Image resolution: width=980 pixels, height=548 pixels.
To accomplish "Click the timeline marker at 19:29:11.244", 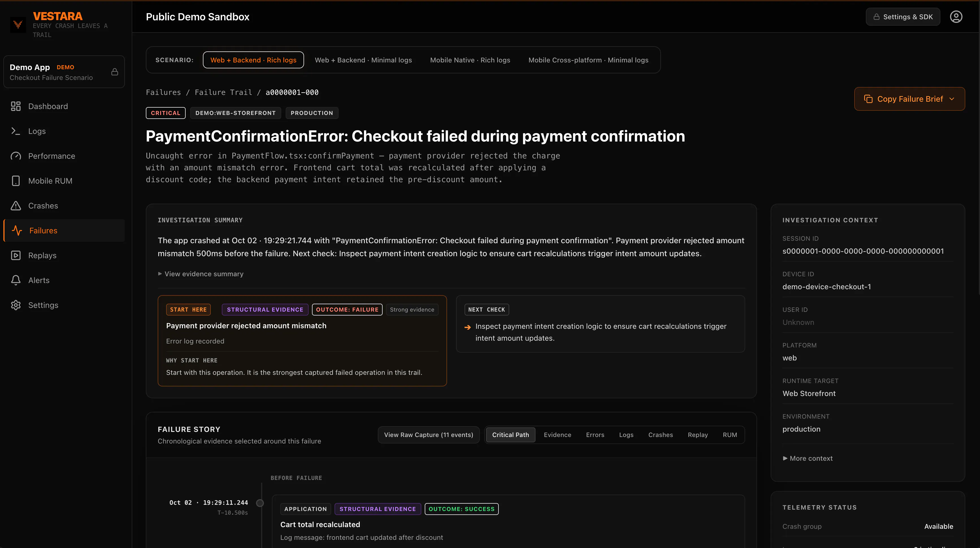I will [260, 503].
